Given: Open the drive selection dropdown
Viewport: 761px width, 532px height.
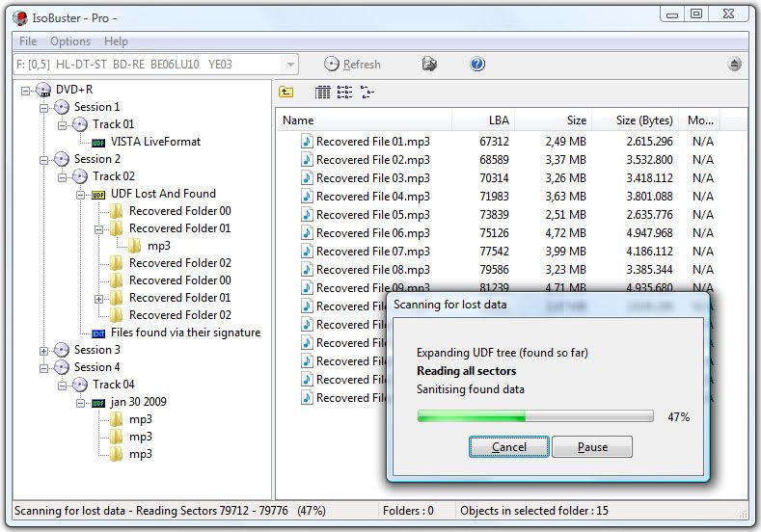Looking at the screenshot, I should click(289, 65).
